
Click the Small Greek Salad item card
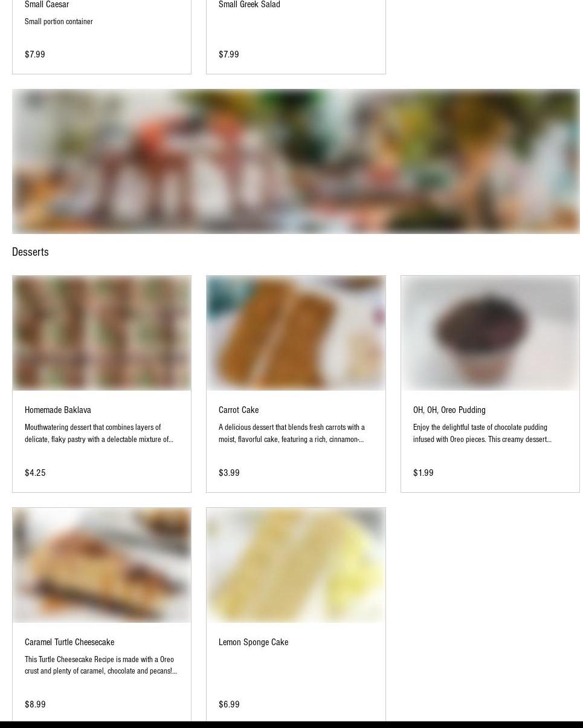point(296,36)
